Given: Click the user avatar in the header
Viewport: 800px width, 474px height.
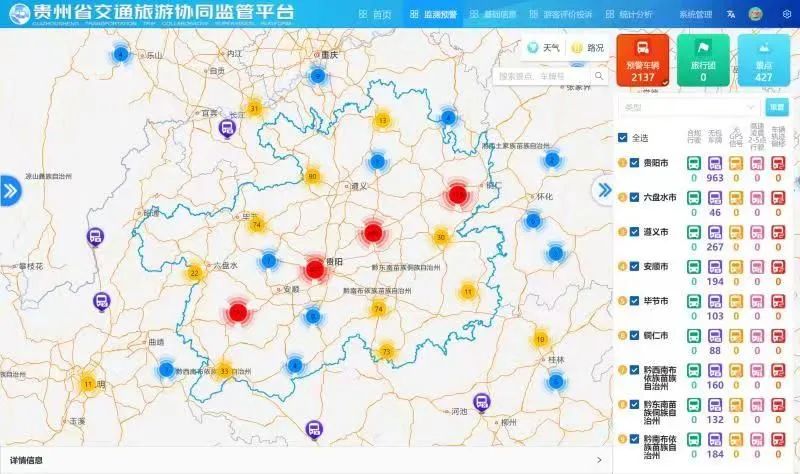Looking at the screenshot, I should (756, 15).
